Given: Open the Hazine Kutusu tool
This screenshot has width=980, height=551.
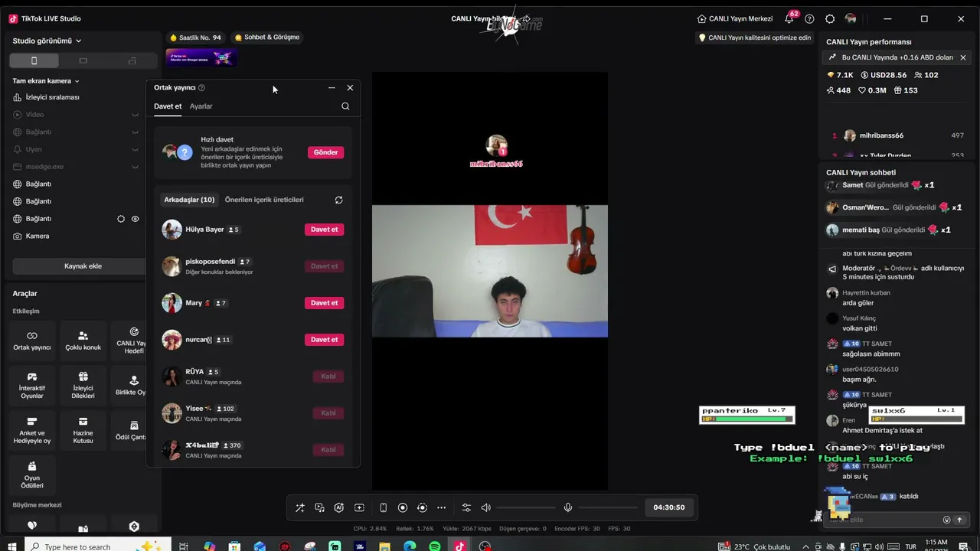Looking at the screenshot, I should [83, 430].
